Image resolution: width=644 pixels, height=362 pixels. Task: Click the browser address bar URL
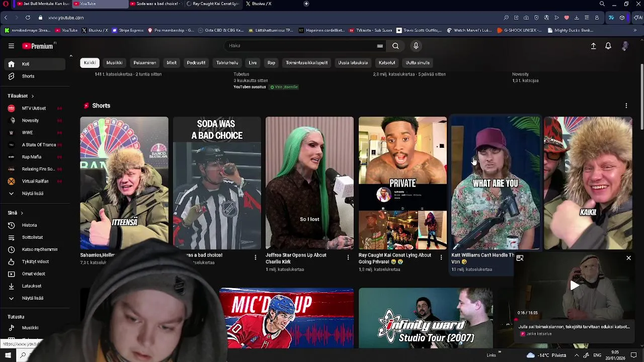[66, 18]
